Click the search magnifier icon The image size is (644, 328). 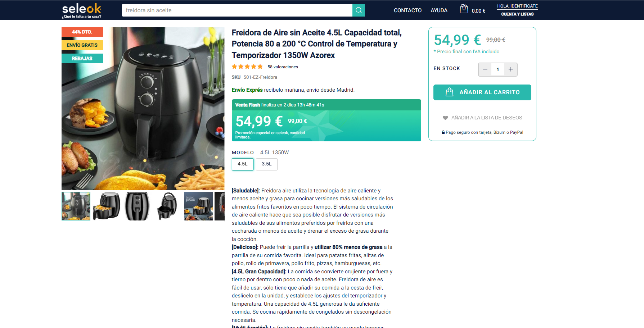(359, 10)
